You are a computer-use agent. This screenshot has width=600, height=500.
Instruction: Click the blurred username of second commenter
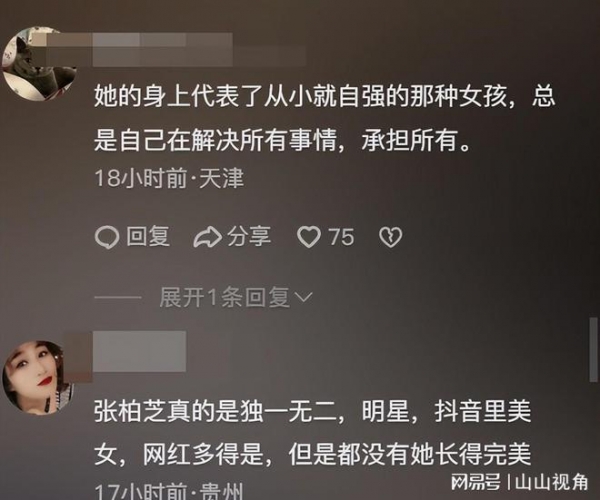pos(140,351)
